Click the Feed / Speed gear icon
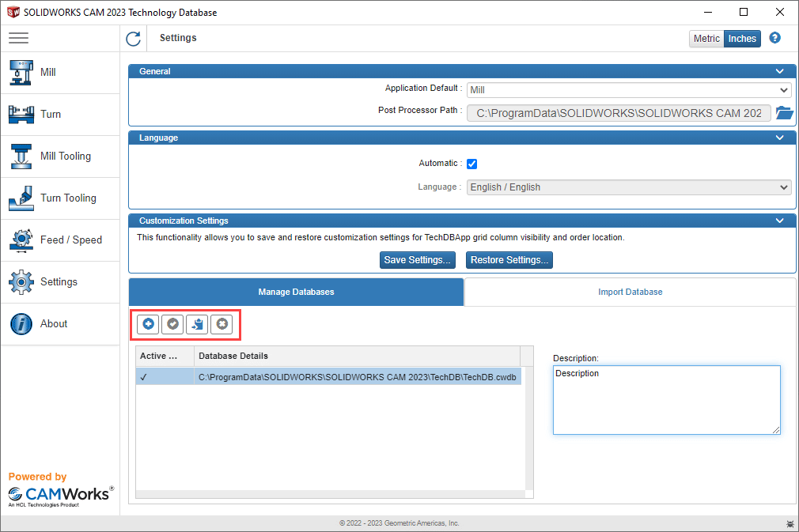The image size is (799, 532). pos(21,240)
